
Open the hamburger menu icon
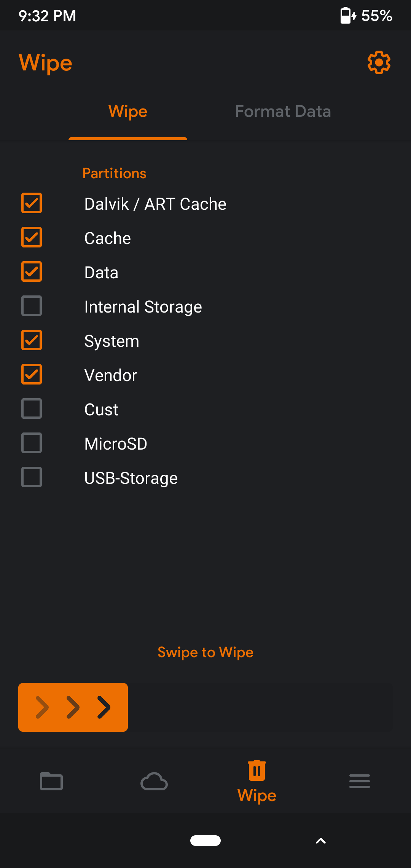pyautogui.click(x=360, y=781)
